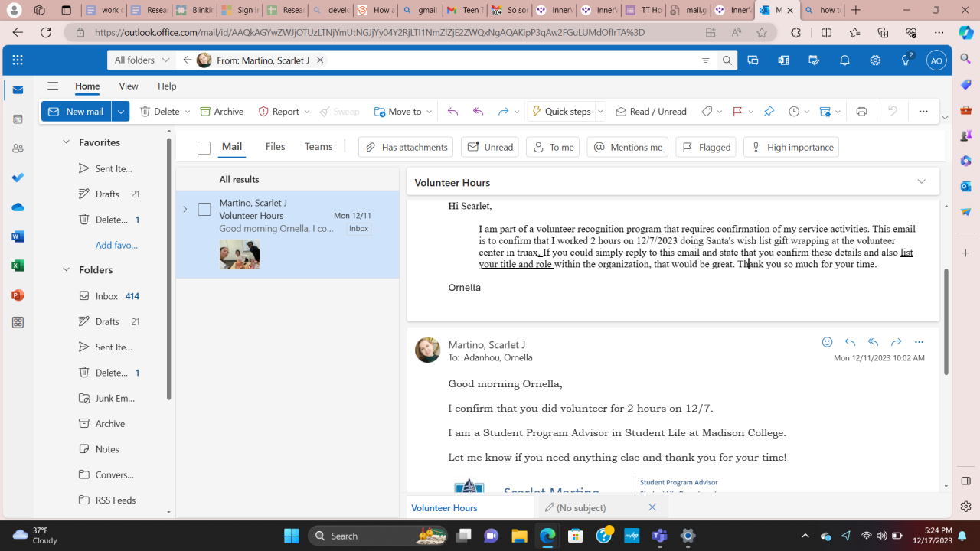Click the magnifier Search button
Viewport: 980px width, 551px height.
pyautogui.click(x=727, y=60)
